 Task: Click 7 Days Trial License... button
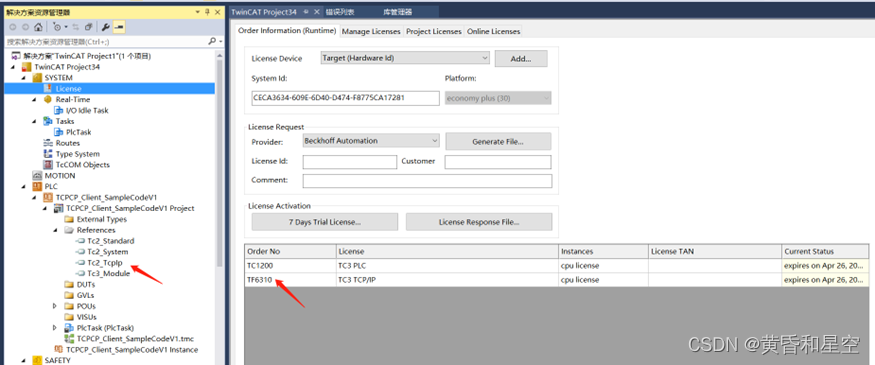(x=325, y=222)
